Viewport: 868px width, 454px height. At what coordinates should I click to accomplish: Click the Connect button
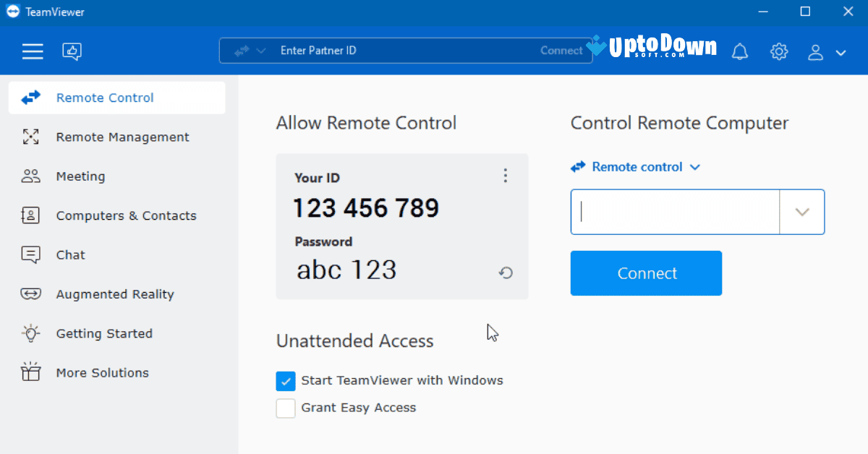pos(646,273)
